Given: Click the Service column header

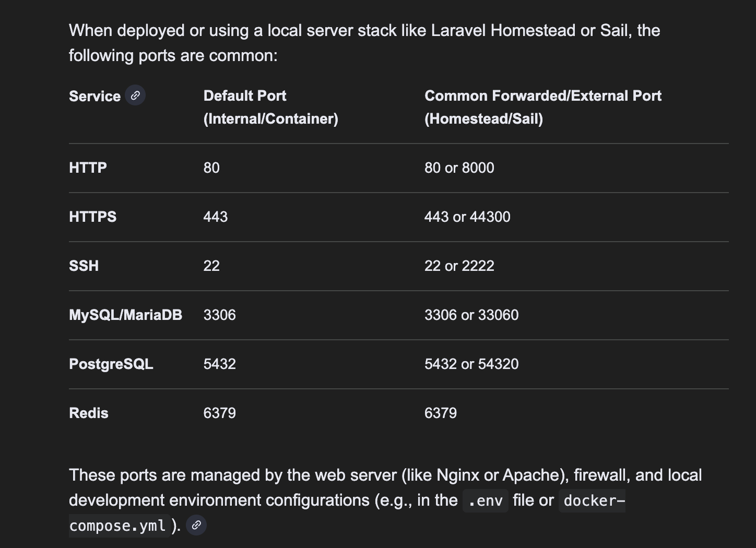Looking at the screenshot, I should point(95,97).
